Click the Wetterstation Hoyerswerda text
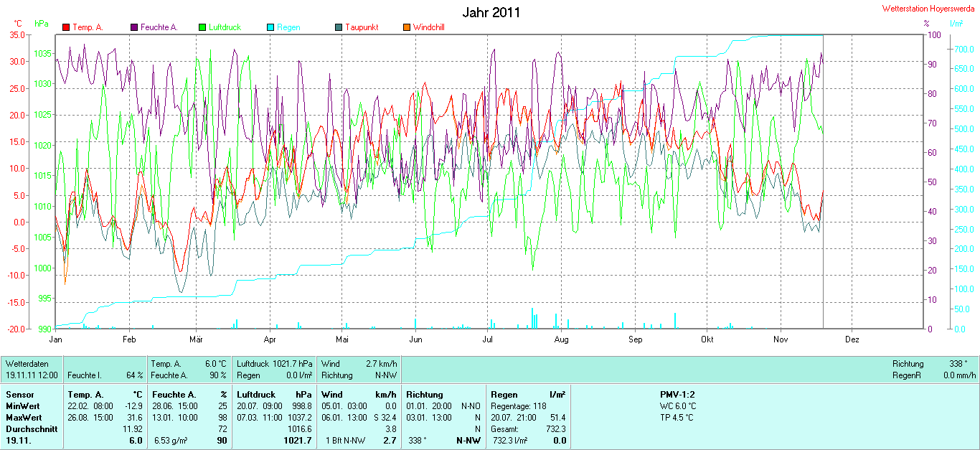 pos(929,8)
